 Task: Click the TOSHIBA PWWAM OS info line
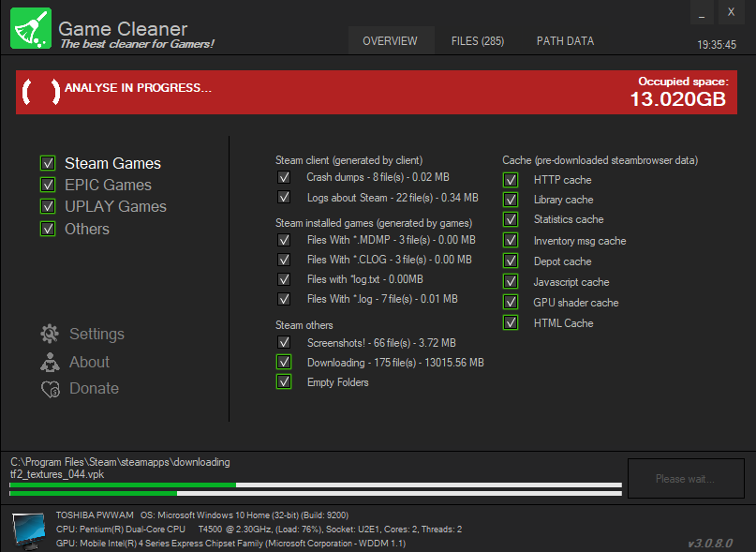tap(202, 515)
